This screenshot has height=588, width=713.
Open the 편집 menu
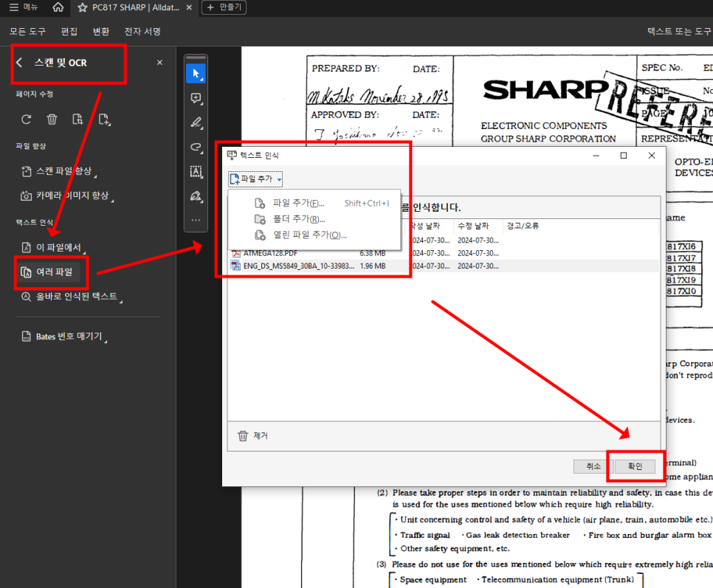pos(69,31)
